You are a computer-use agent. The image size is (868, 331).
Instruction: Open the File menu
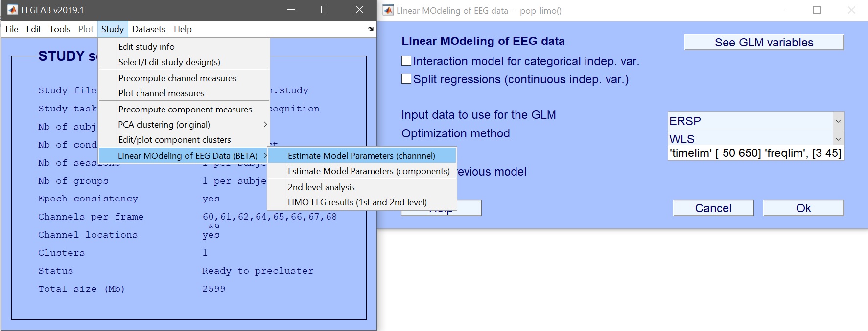click(12, 29)
